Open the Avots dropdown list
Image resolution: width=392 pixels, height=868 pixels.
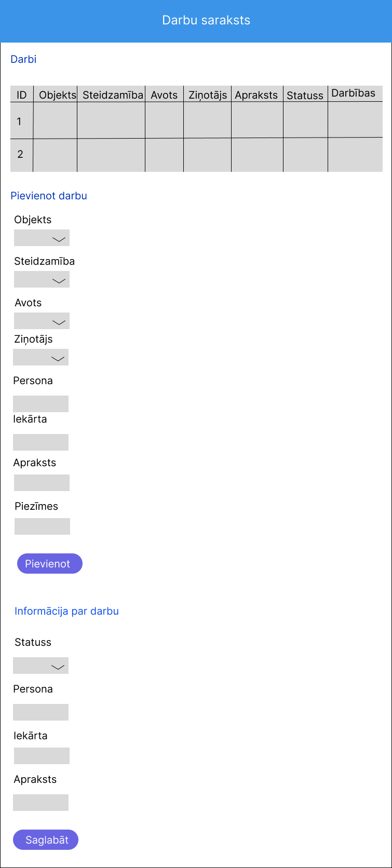[42, 321]
